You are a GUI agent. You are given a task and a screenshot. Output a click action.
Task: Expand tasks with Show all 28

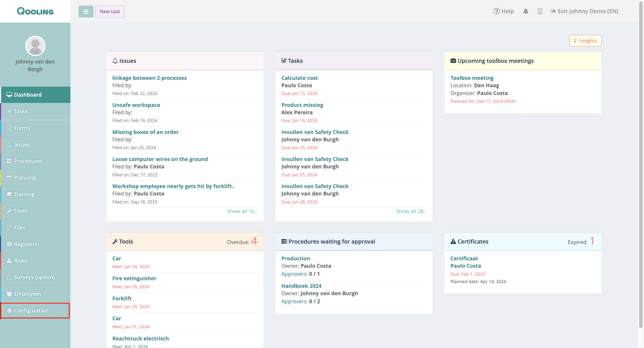pos(411,211)
